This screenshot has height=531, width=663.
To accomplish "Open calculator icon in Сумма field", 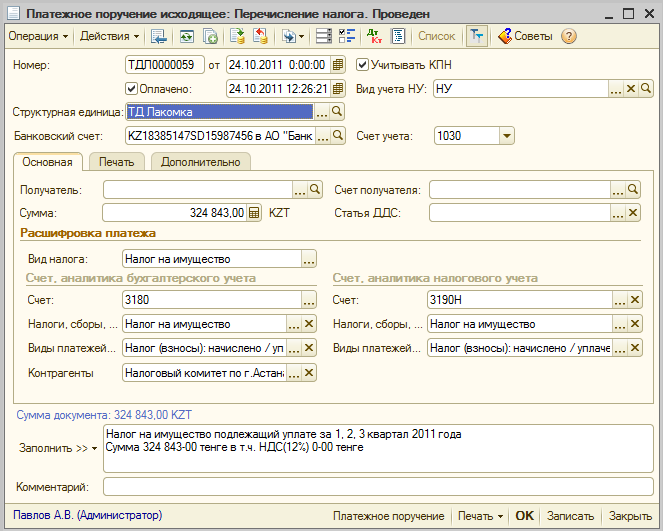I will click(254, 213).
